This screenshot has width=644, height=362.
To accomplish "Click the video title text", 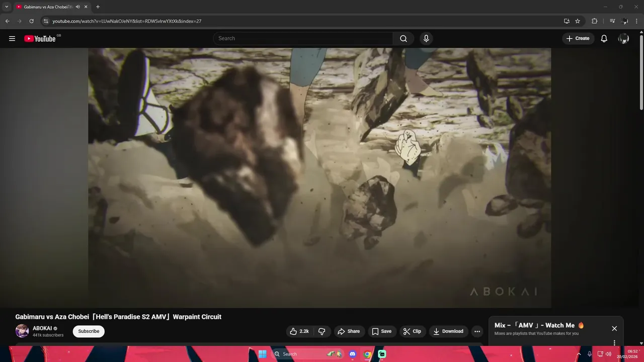I will click(118, 317).
